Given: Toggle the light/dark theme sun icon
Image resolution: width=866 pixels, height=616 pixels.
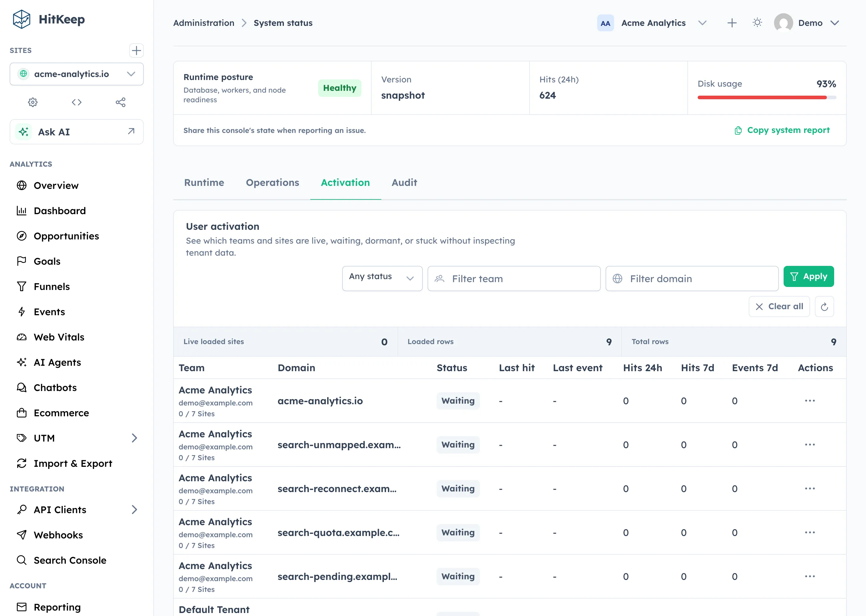Looking at the screenshot, I should 757,23.
